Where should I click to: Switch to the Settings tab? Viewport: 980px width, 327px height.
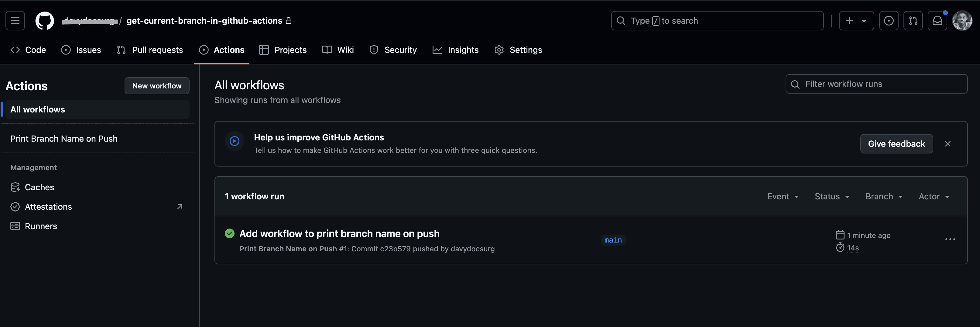(518, 50)
